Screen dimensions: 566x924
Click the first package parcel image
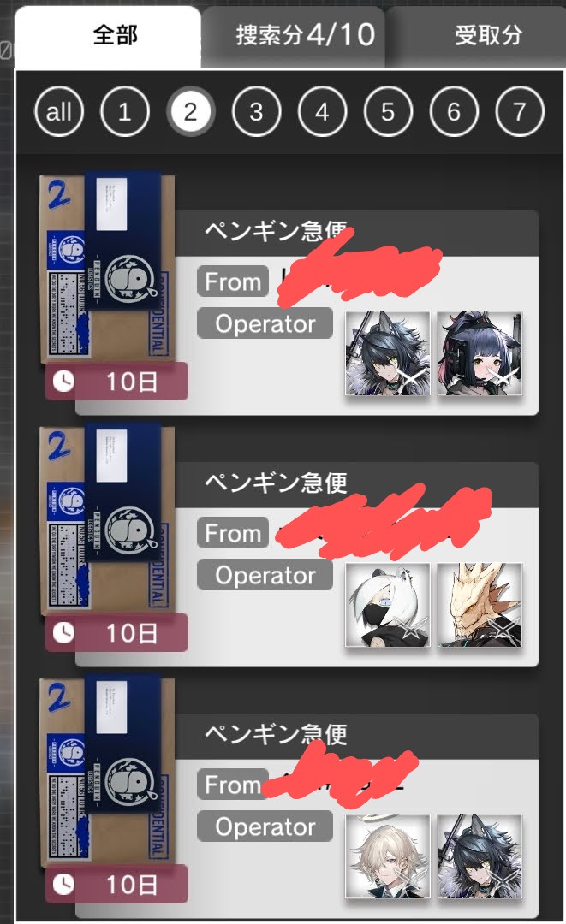point(106,269)
